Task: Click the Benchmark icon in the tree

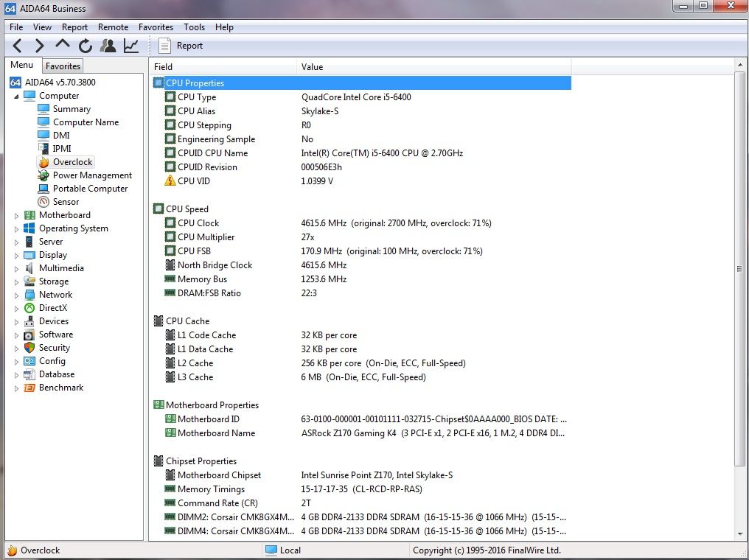Action: [x=29, y=387]
